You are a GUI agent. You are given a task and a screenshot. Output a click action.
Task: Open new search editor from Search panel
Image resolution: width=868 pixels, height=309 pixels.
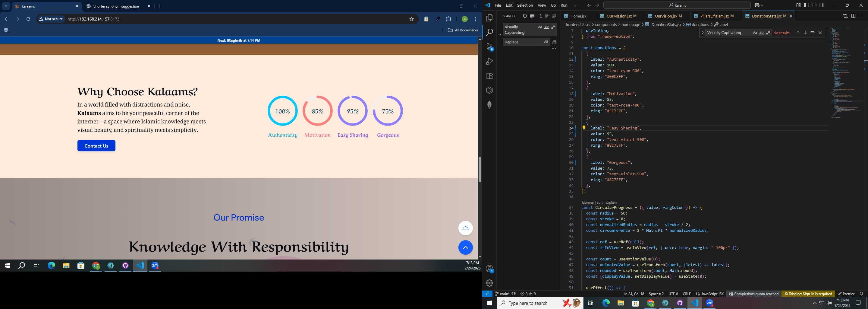click(x=539, y=16)
